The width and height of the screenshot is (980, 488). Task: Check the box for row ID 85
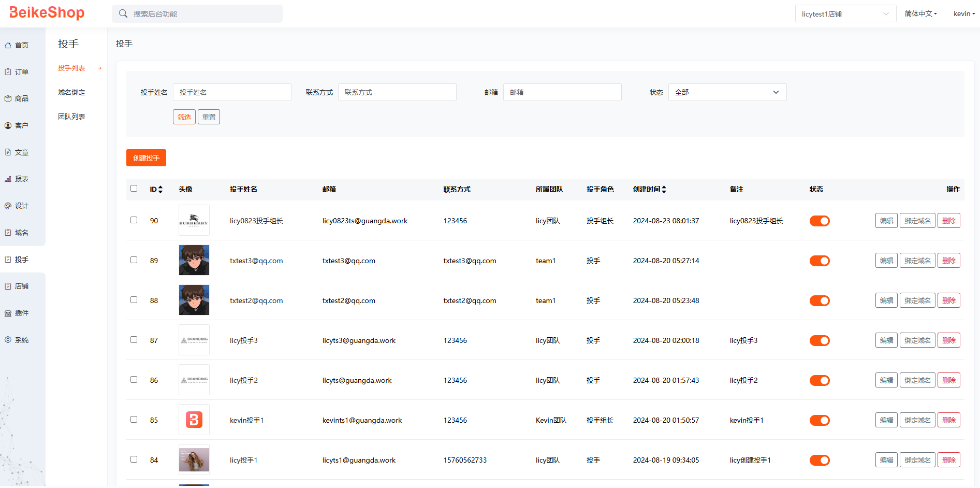[134, 420]
